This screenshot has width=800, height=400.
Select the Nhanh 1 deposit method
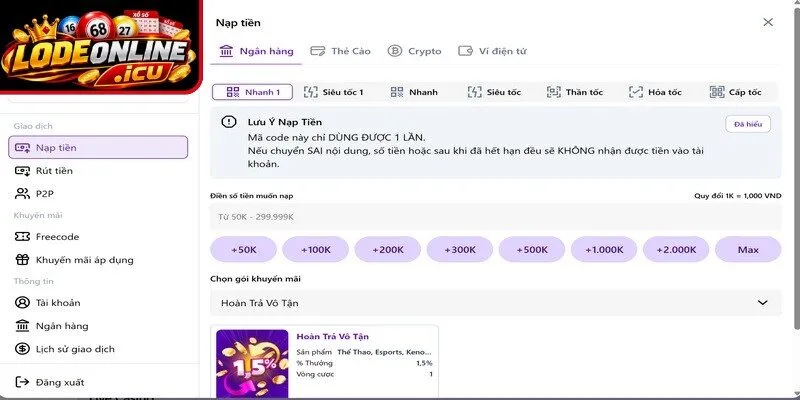253,92
